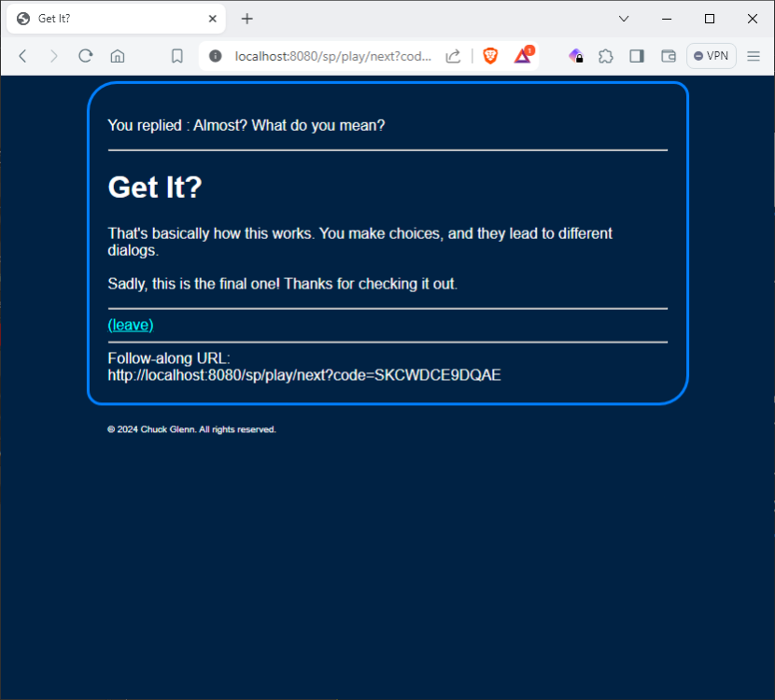Screen dimensions: 775x700
Task: Reload the current page
Action: pos(85,56)
